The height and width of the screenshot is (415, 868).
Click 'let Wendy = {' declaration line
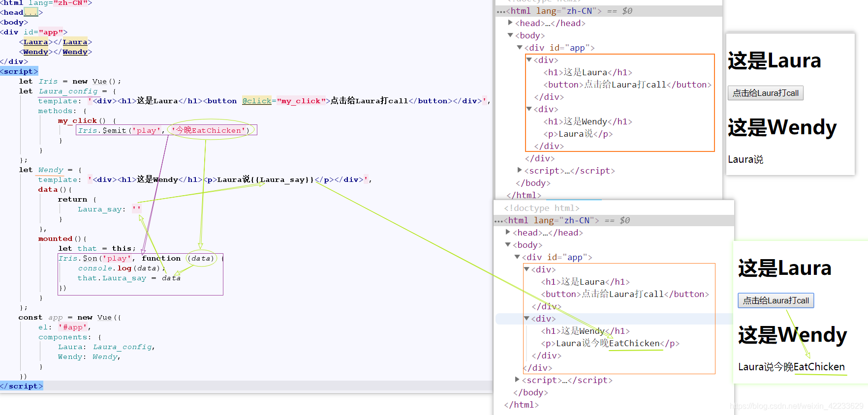click(50, 170)
